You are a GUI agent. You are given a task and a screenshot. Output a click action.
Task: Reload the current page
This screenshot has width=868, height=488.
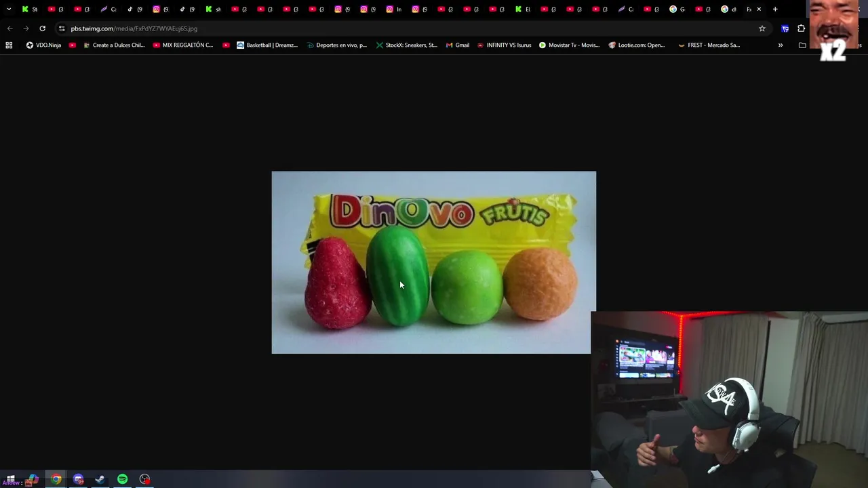[42, 28]
